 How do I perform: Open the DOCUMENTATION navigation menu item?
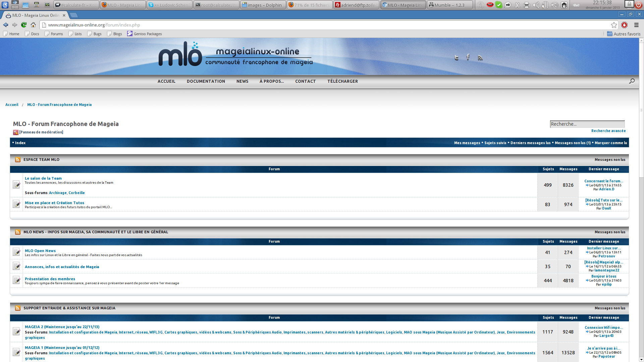(206, 81)
